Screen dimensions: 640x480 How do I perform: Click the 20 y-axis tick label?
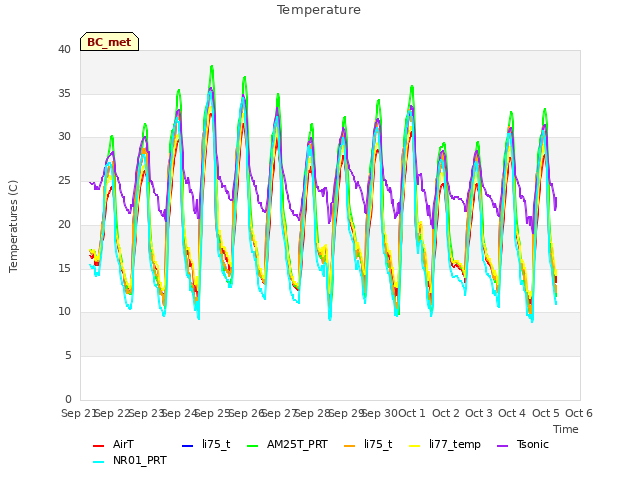[x=64, y=224]
